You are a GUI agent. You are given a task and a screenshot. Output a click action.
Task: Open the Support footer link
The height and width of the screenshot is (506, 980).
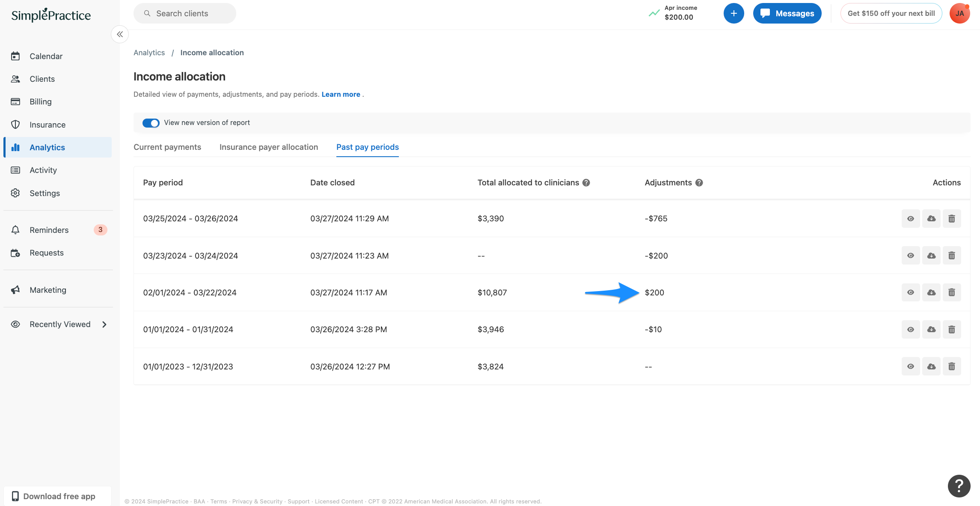(x=298, y=501)
